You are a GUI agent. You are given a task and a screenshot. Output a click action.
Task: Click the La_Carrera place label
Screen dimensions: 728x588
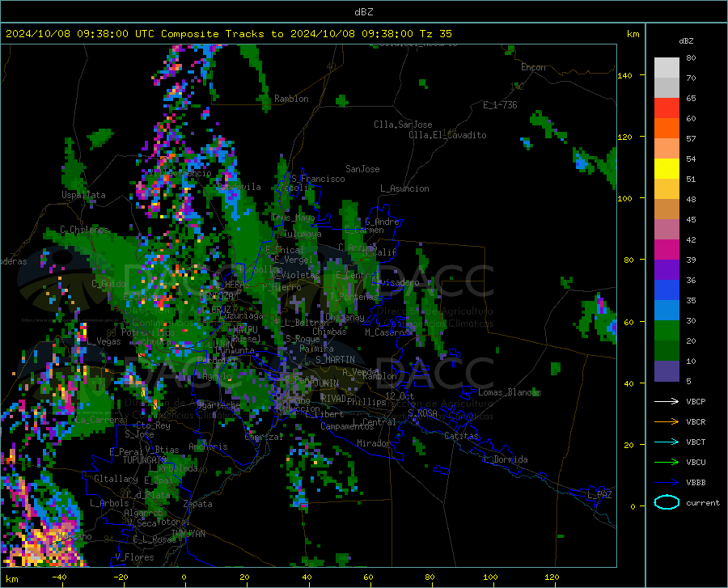pos(99,420)
